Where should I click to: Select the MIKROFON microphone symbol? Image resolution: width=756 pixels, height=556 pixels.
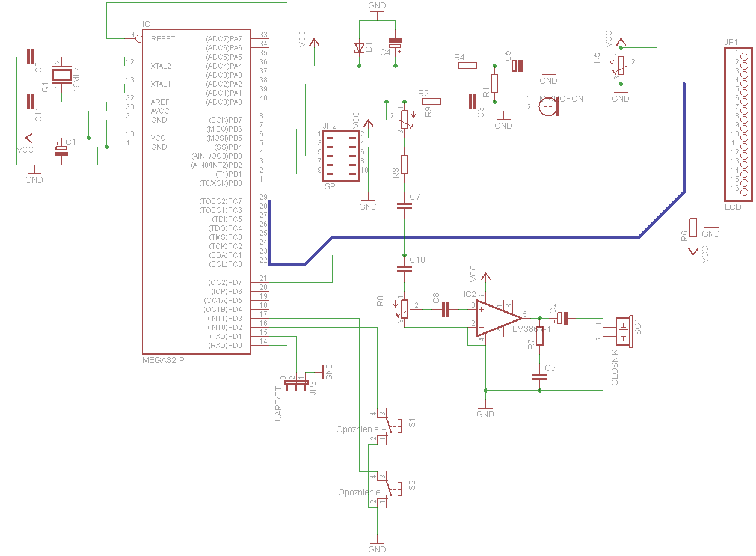pyautogui.click(x=549, y=106)
